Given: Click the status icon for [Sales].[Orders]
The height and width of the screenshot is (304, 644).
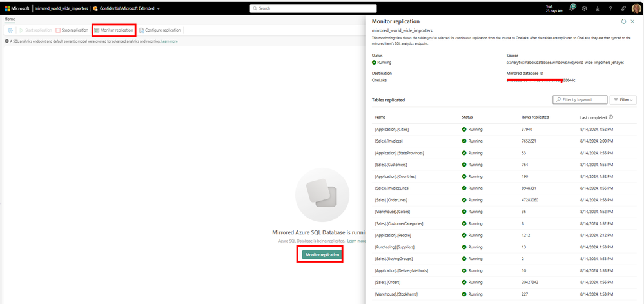Looking at the screenshot, I should [464, 282].
